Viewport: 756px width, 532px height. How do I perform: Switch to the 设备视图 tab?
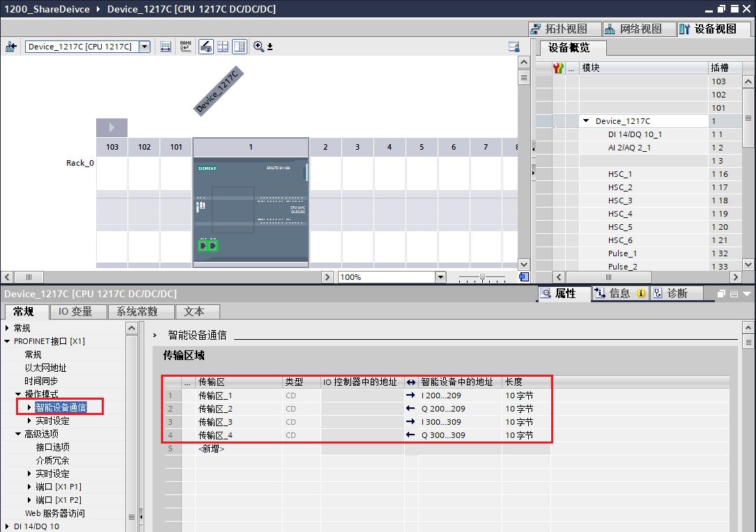click(713, 29)
